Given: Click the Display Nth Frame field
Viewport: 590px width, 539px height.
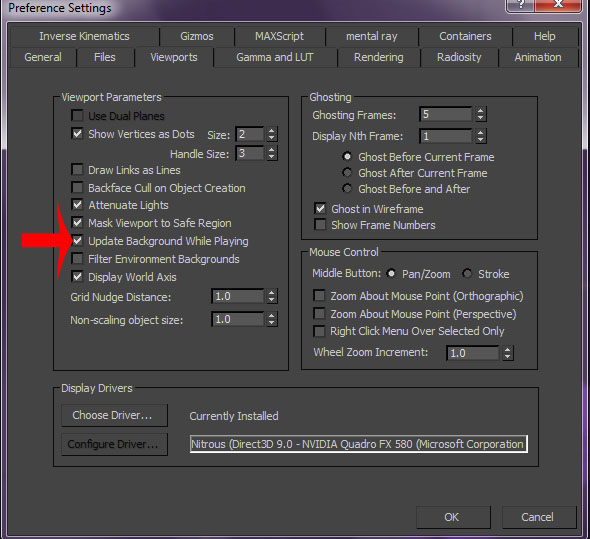Looking at the screenshot, I should coord(446,136).
